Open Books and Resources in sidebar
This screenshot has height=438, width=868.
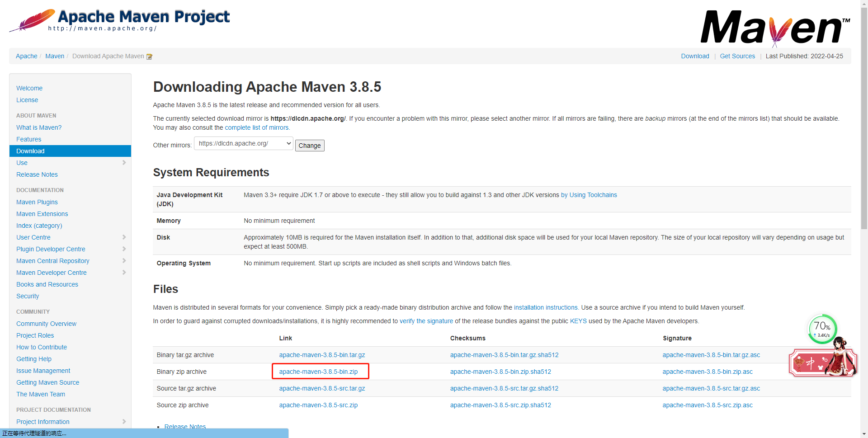pos(47,284)
